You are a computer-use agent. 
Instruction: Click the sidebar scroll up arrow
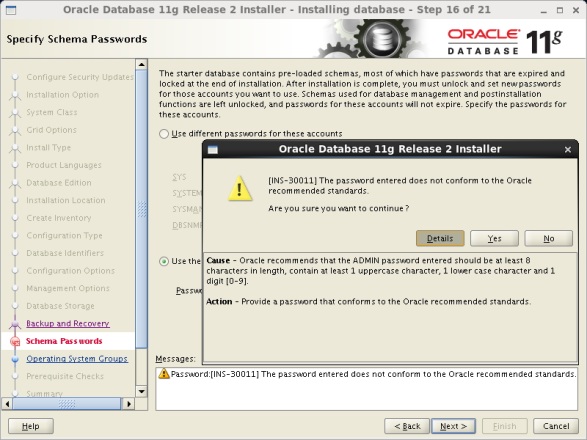coord(142,64)
